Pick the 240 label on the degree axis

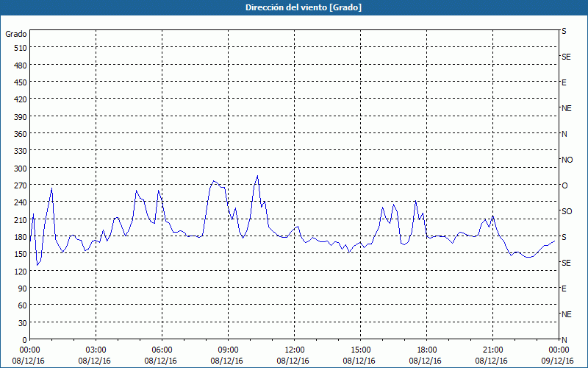pyautogui.click(x=21, y=202)
